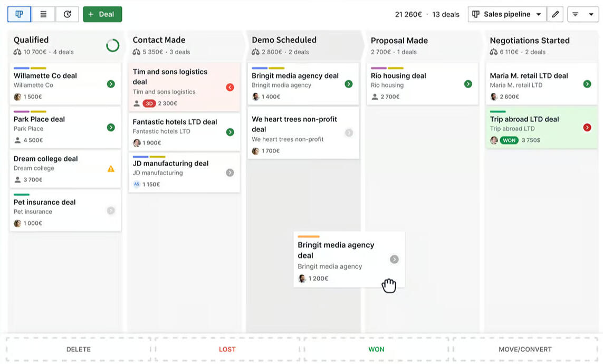Select the Bringit media agency deal card being dragged
Viewport: 603px width, 364px height.
pos(349,258)
